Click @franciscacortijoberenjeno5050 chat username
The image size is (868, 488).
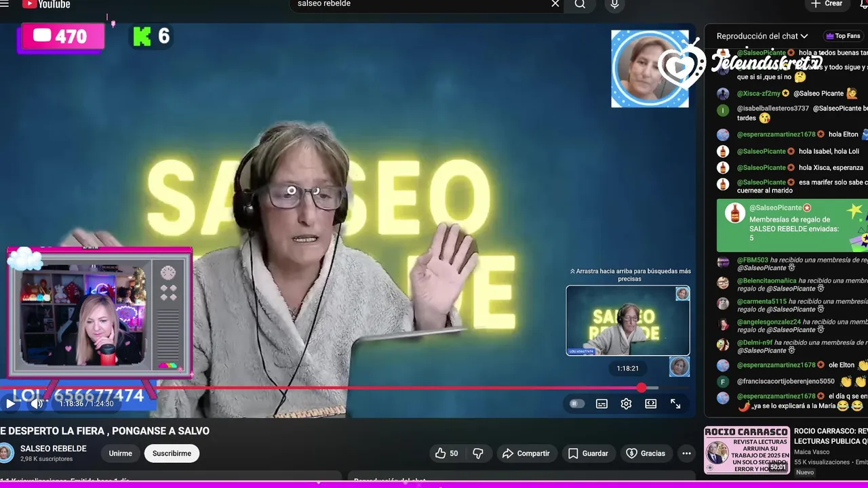tap(786, 382)
